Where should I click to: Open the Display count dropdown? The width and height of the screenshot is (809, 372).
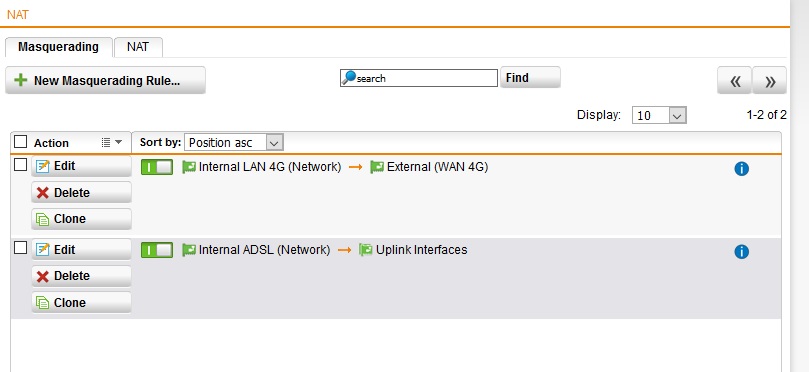659,115
